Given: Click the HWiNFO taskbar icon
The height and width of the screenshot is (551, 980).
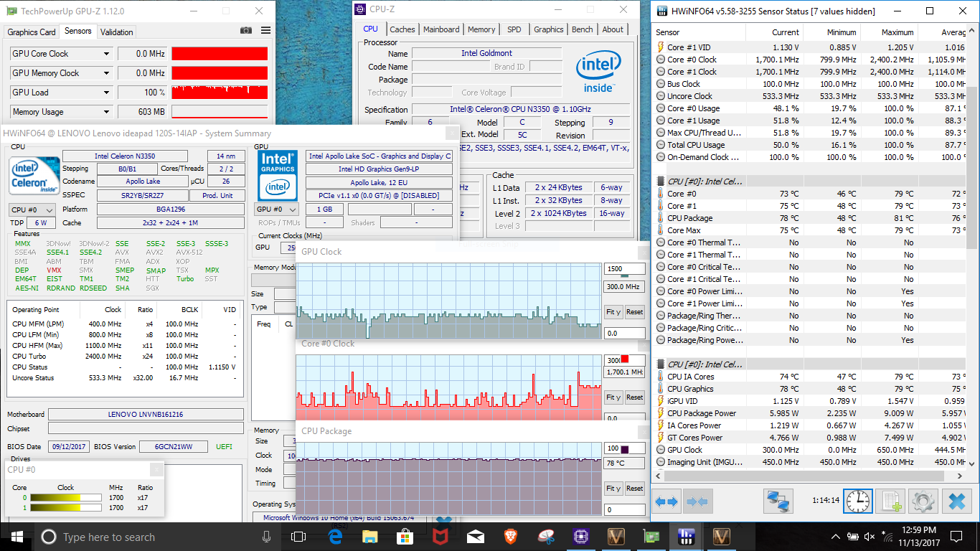Looking at the screenshot, I should click(686, 537).
